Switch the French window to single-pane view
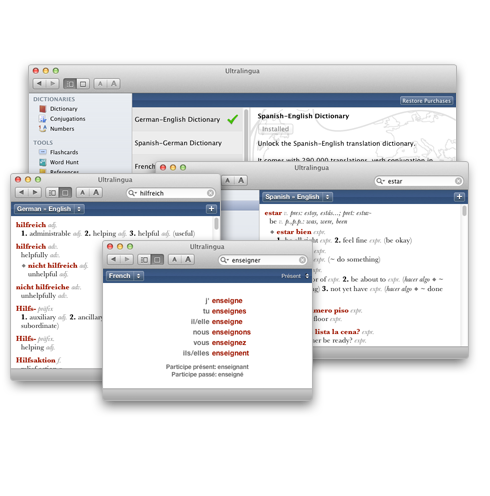 [x=157, y=260]
